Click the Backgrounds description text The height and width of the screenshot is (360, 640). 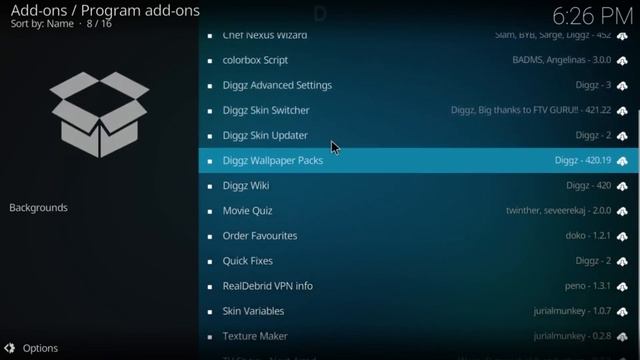(38, 208)
